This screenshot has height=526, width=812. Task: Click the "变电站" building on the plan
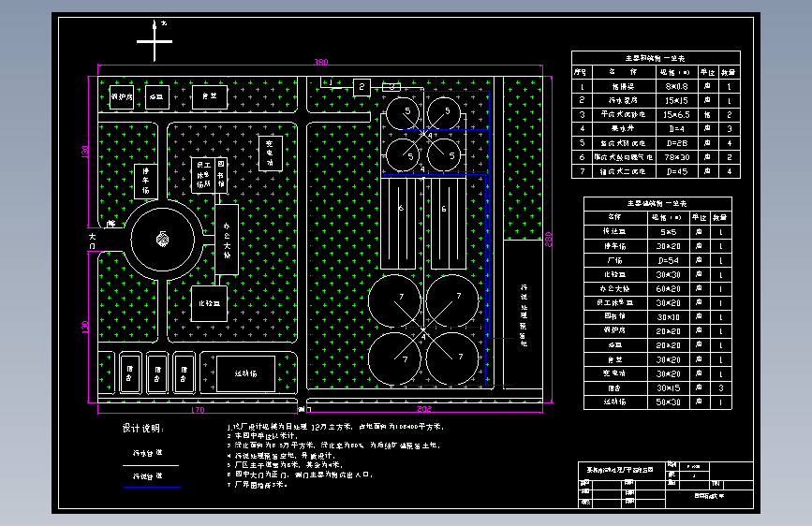point(271,153)
